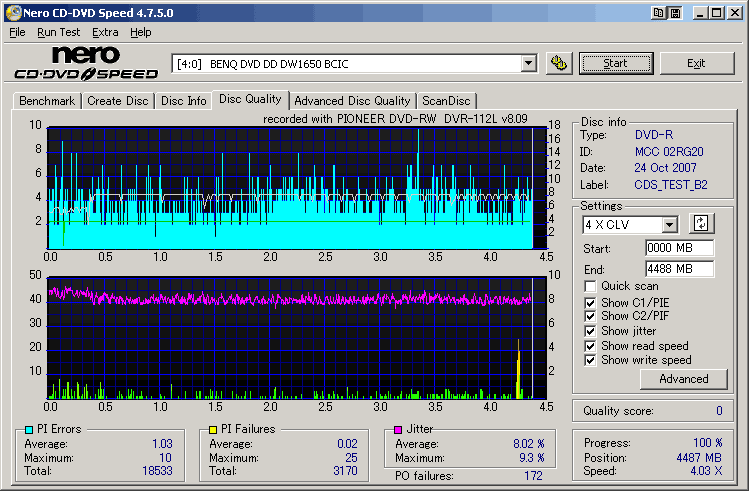Click the drive options icon beside drive selector
The image size is (749, 491).
click(559, 64)
